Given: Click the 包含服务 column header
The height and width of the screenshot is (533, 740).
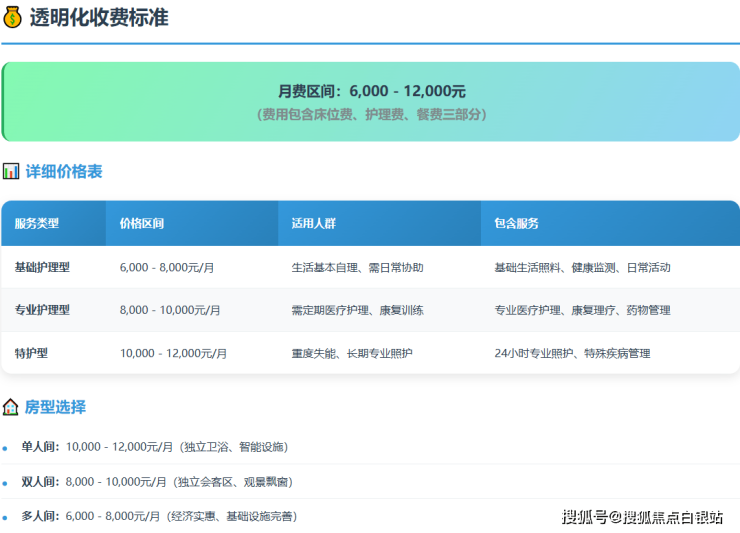Looking at the screenshot, I should click(516, 223).
